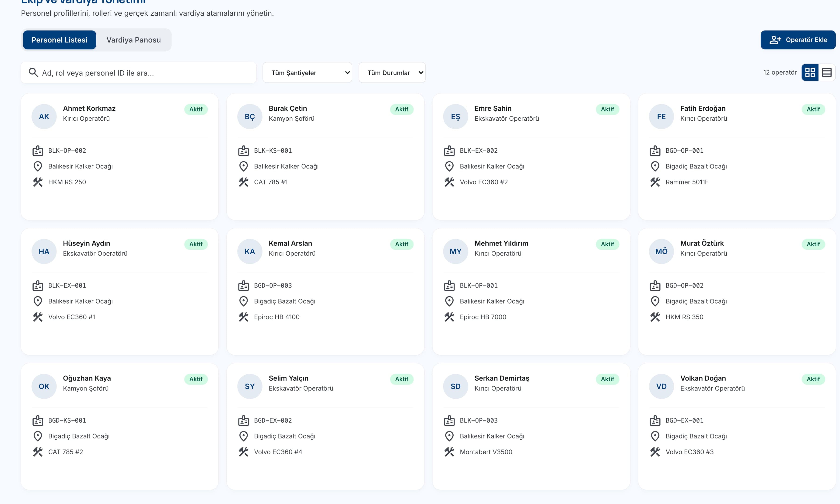The image size is (840, 504).
Task: Click personnel ID BGD-KS-001
Action: (67, 420)
